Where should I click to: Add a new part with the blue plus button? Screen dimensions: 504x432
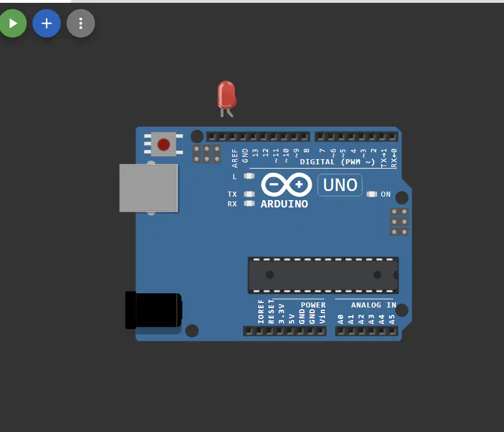coord(47,23)
